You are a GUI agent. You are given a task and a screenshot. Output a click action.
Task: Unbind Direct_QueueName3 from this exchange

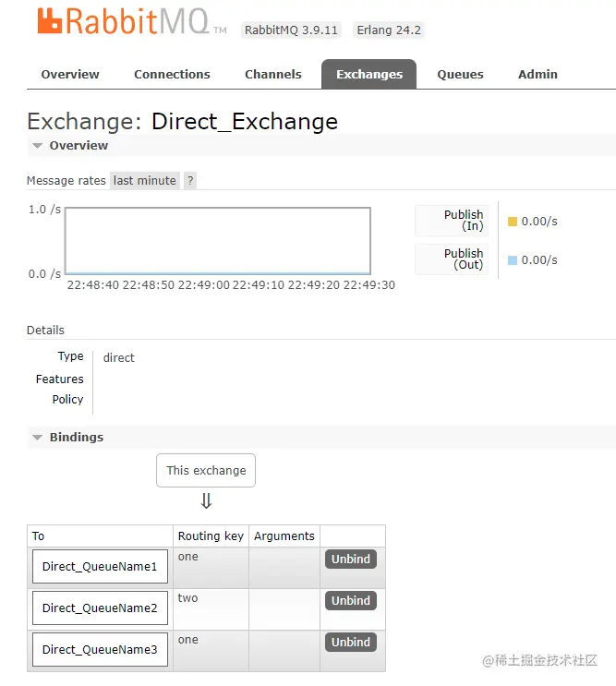(x=351, y=643)
